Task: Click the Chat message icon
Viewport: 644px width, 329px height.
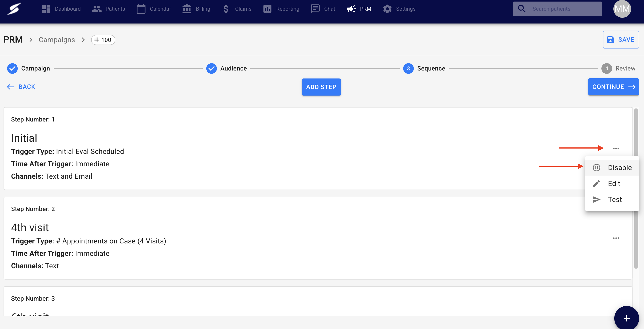Action: tap(315, 9)
